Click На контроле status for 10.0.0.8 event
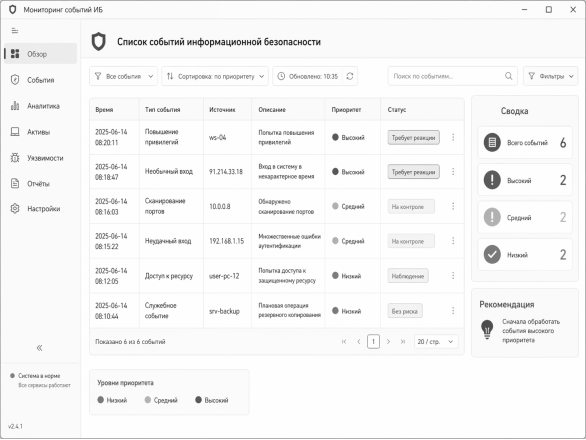586x440 pixels. 411,206
